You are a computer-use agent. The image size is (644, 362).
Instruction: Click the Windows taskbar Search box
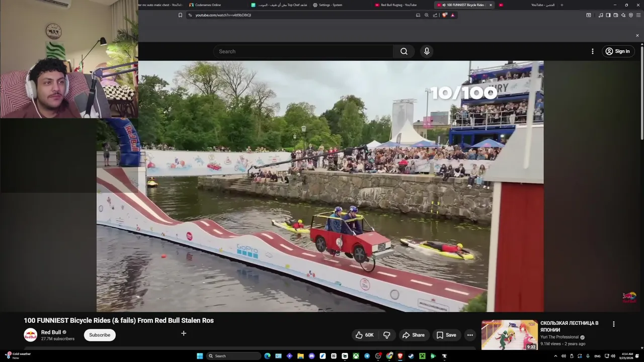coord(233,356)
